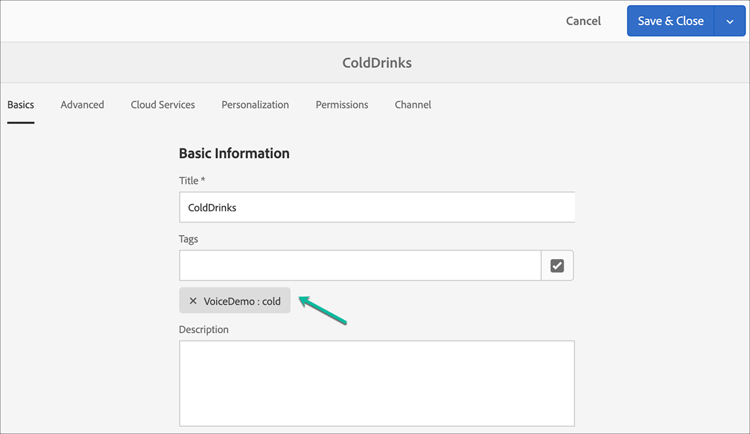Click the Description field label

204,329
